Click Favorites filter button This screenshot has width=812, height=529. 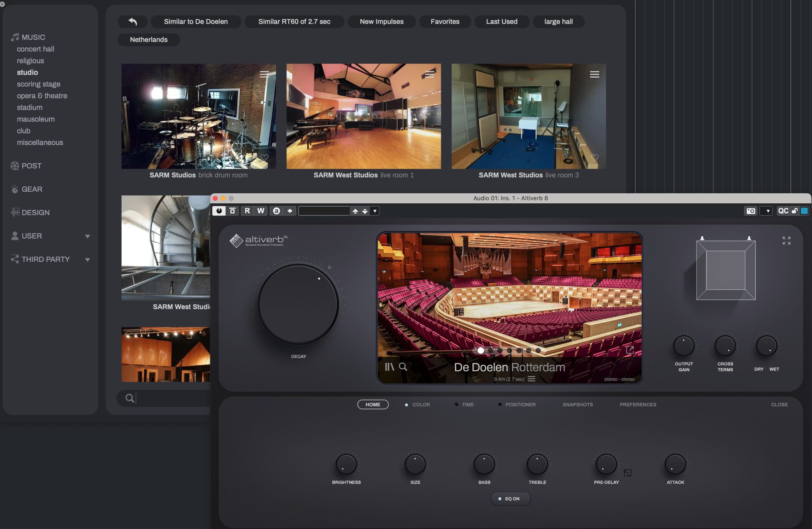pos(445,22)
